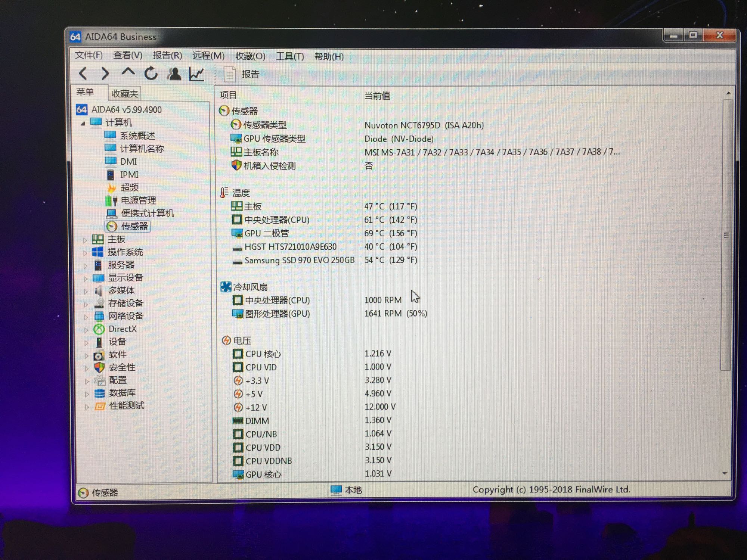This screenshot has width=747, height=560.
Task: Select 计算机名称 in the tree
Action: (142, 149)
